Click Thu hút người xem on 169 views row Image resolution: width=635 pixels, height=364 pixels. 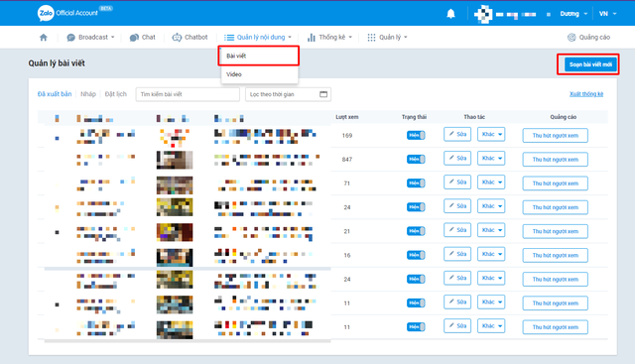click(x=556, y=135)
